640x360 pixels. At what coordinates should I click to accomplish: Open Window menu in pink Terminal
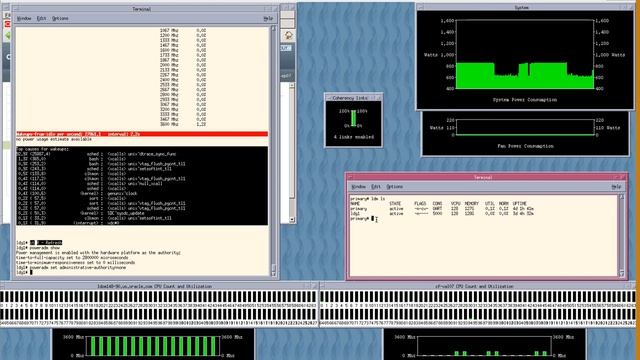point(358,187)
